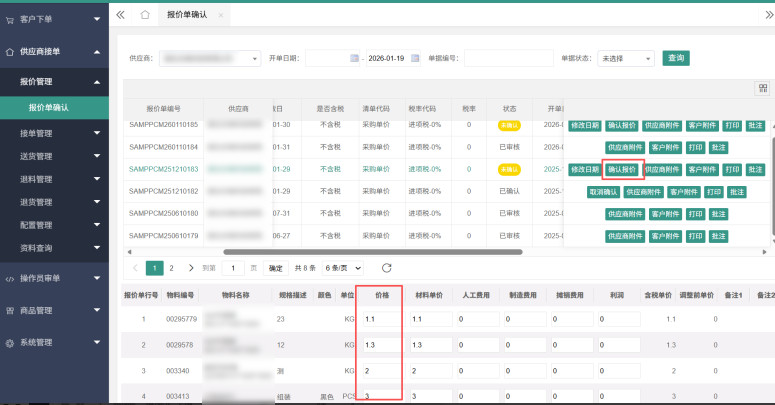Open the 单据状态 dropdown

(x=626, y=58)
